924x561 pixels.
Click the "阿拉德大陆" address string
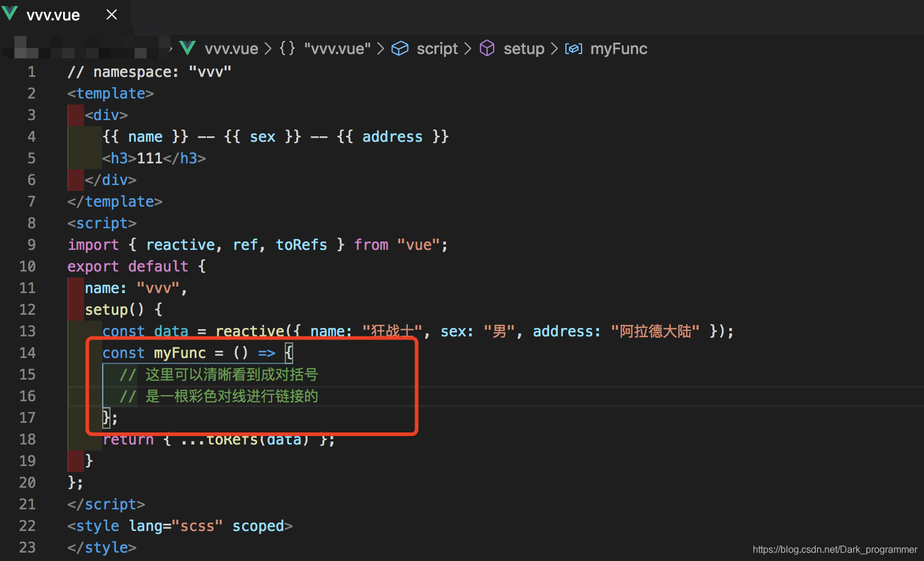coord(655,332)
